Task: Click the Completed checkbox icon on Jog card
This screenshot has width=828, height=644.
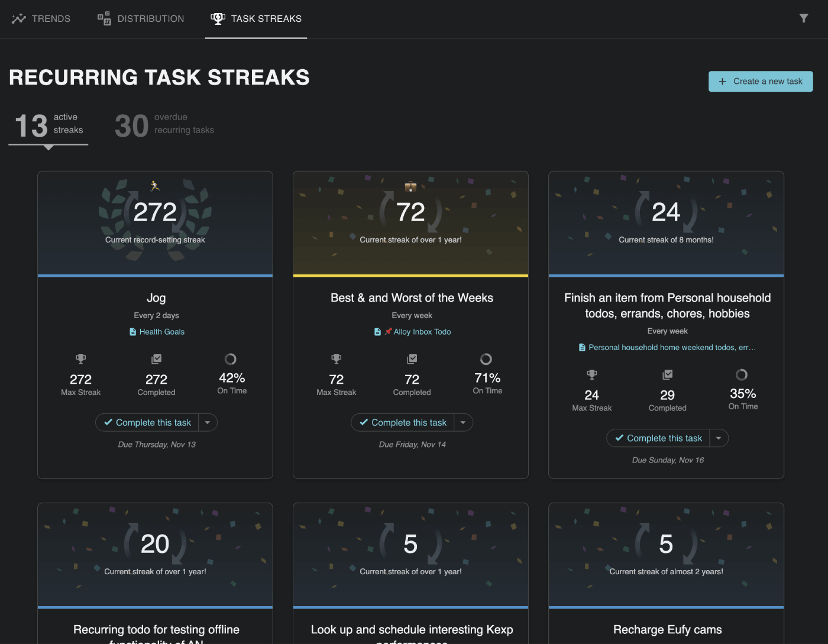Action: point(156,359)
